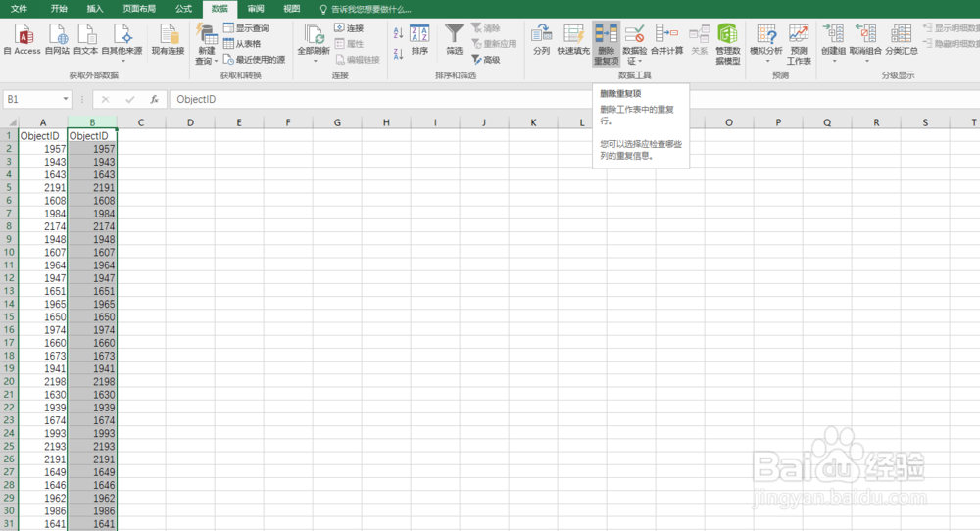Click cell B24 with value 1993

point(92,433)
